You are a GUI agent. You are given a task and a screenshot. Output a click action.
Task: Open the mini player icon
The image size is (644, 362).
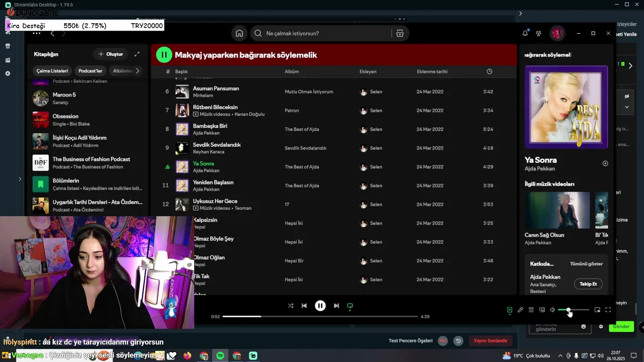(x=597, y=310)
